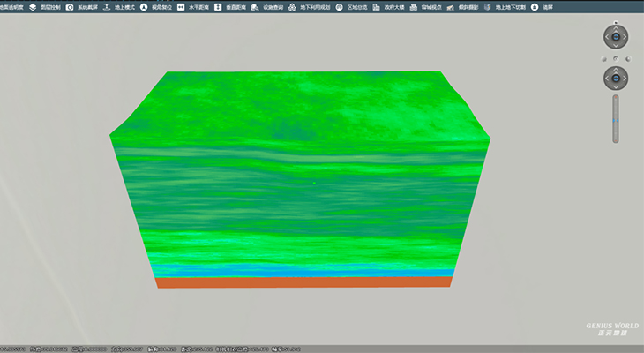Pan down using lower navigation pad arrow
Image resolution: width=644 pixels, height=353 pixels.
coord(616,86)
